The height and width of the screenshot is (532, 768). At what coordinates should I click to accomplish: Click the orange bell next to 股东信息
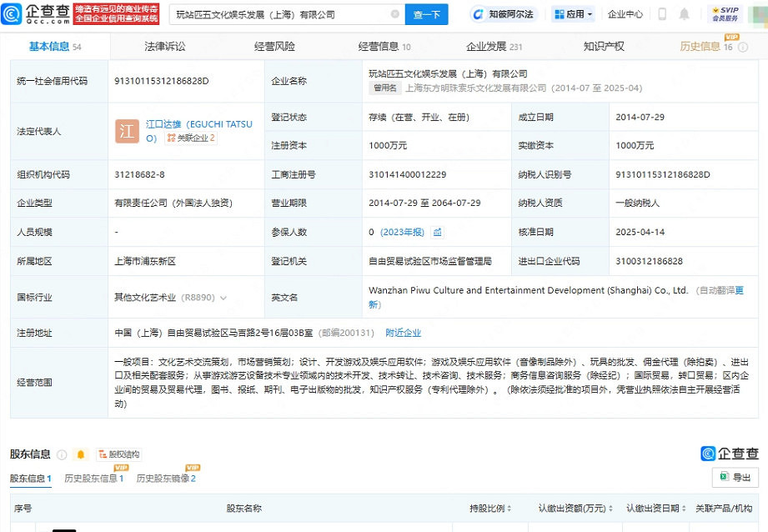coord(81,454)
